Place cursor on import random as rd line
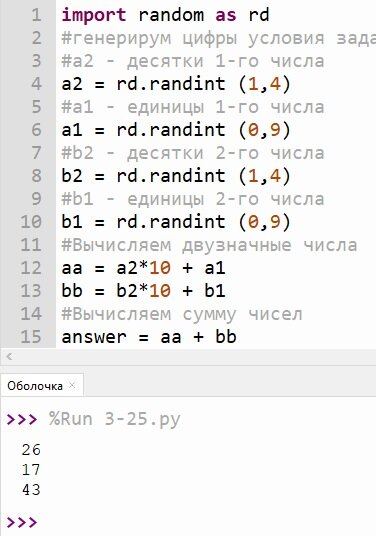 click(165, 15)
